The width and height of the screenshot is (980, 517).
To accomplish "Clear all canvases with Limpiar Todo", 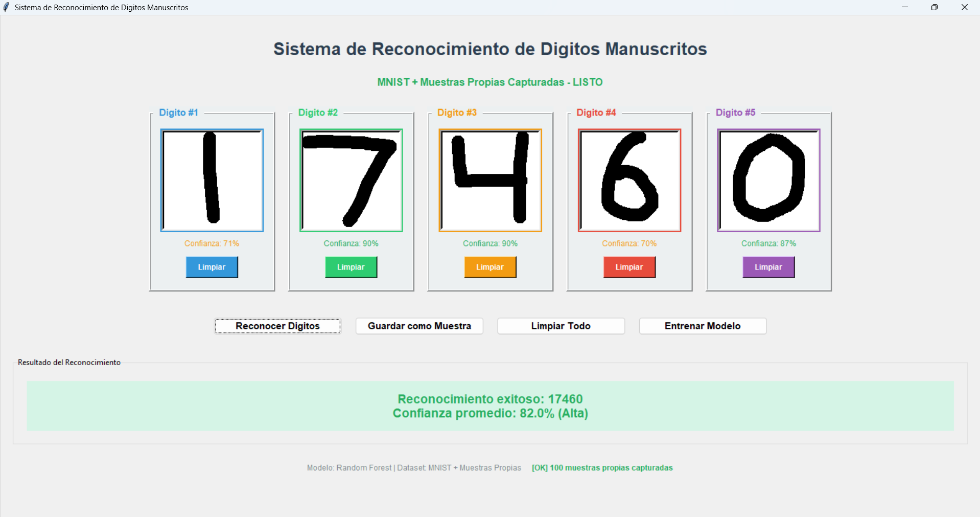I will coord(561,326).
